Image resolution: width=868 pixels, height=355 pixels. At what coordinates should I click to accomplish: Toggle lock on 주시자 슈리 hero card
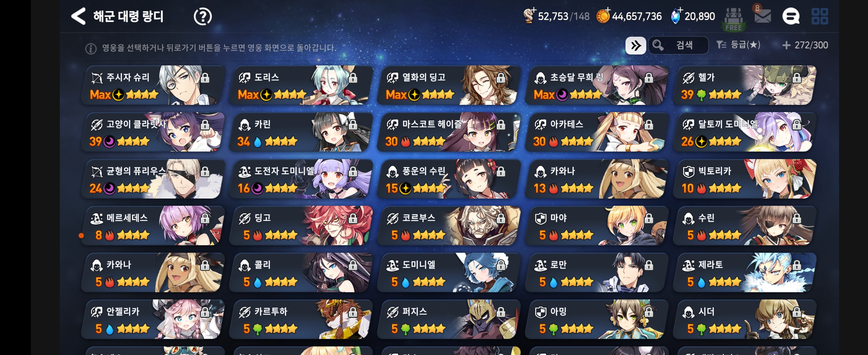[x=205, y=78]
